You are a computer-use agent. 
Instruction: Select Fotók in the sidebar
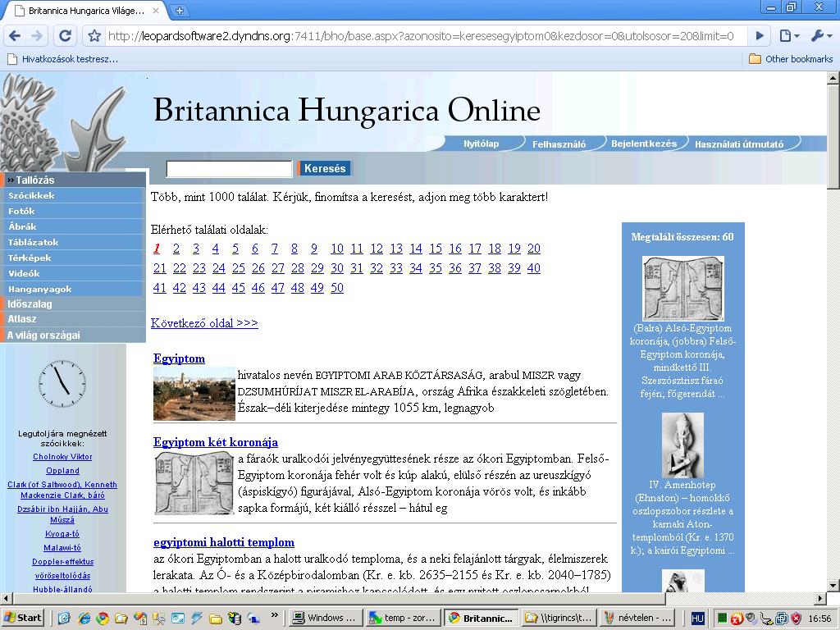click(73, 211)
